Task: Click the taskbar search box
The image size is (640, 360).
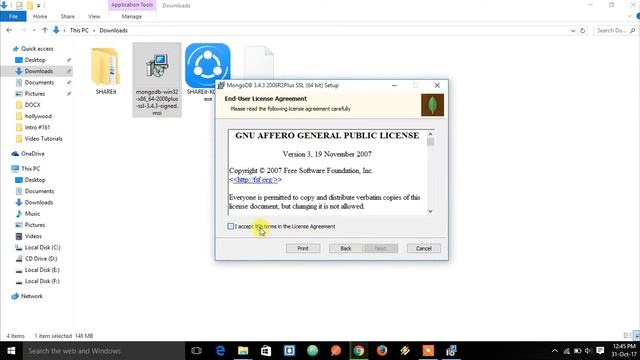Action: [103, 351]
